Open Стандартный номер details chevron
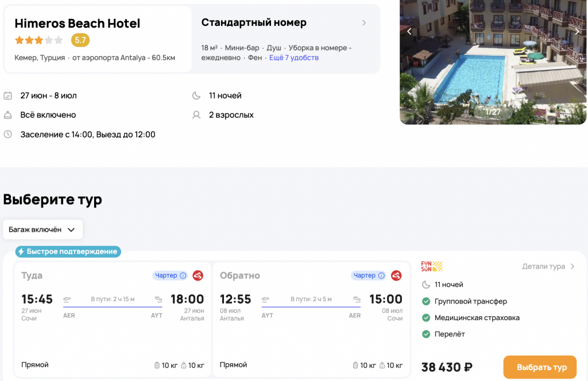Viewport: 588px width, 381px height. [x=363, y=23]
